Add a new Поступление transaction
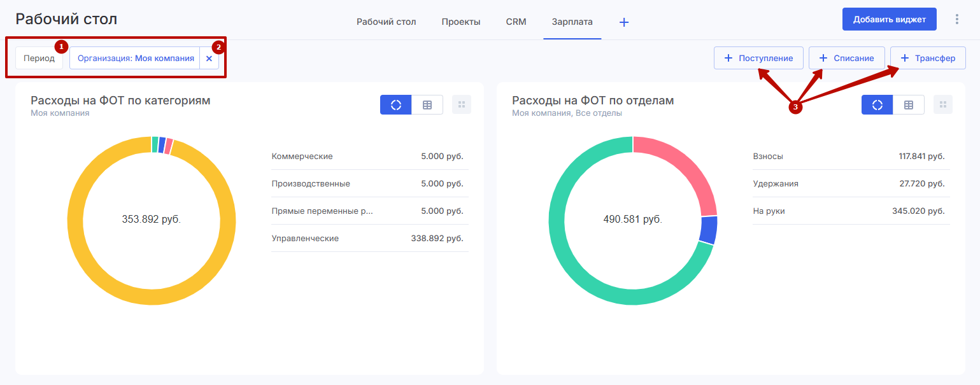Image resolution: width=980 pixels, height=385 pixels. click(x=758, y=58)
